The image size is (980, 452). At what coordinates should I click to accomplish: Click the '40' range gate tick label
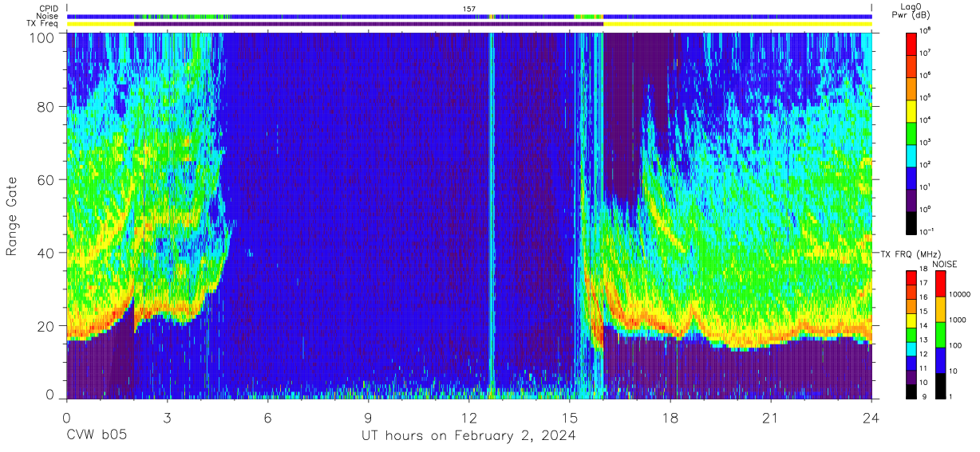[45, 253]
